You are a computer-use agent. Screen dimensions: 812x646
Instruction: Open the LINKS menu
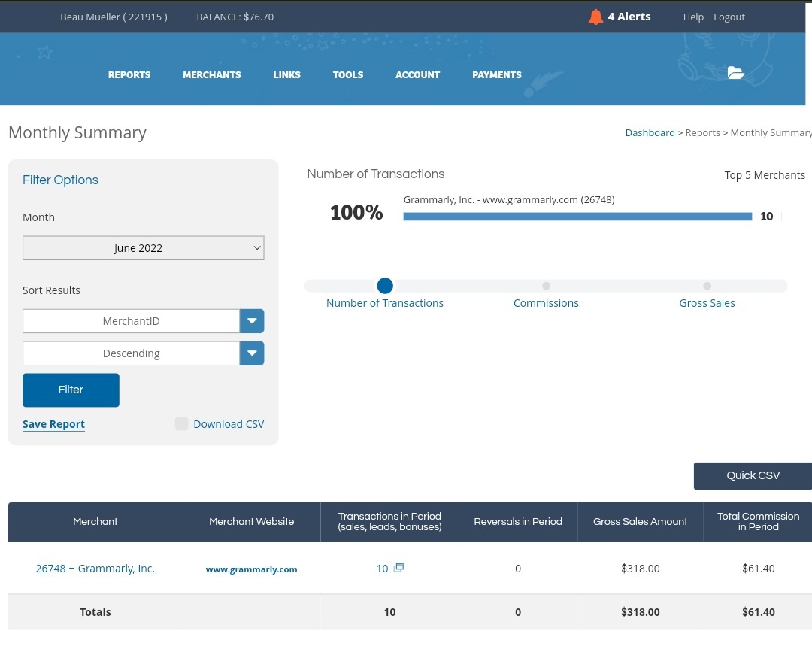click(x=287, y=75)
